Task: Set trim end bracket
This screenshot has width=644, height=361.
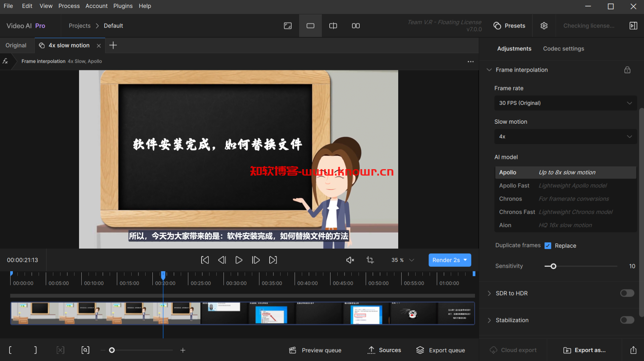Action: (36, 350)
